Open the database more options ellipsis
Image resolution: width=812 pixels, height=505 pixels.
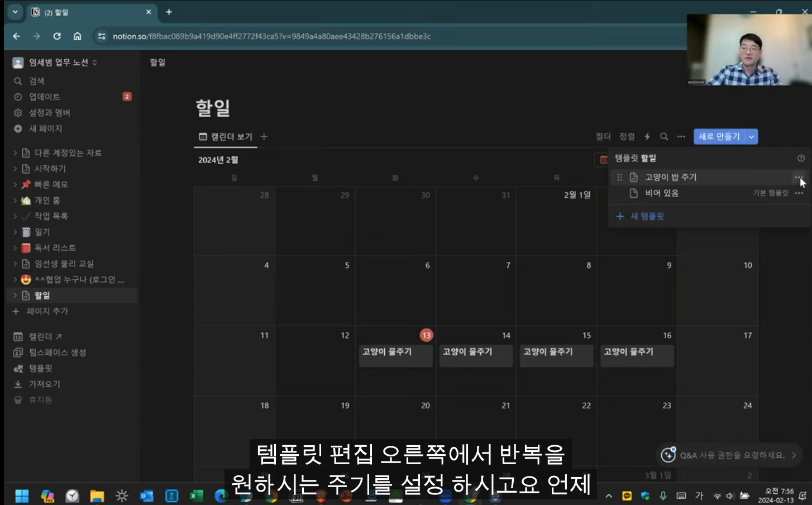681,137
